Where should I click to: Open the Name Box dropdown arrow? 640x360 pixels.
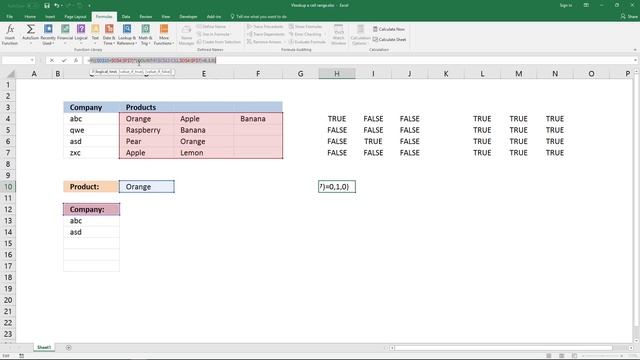[32, 60]
